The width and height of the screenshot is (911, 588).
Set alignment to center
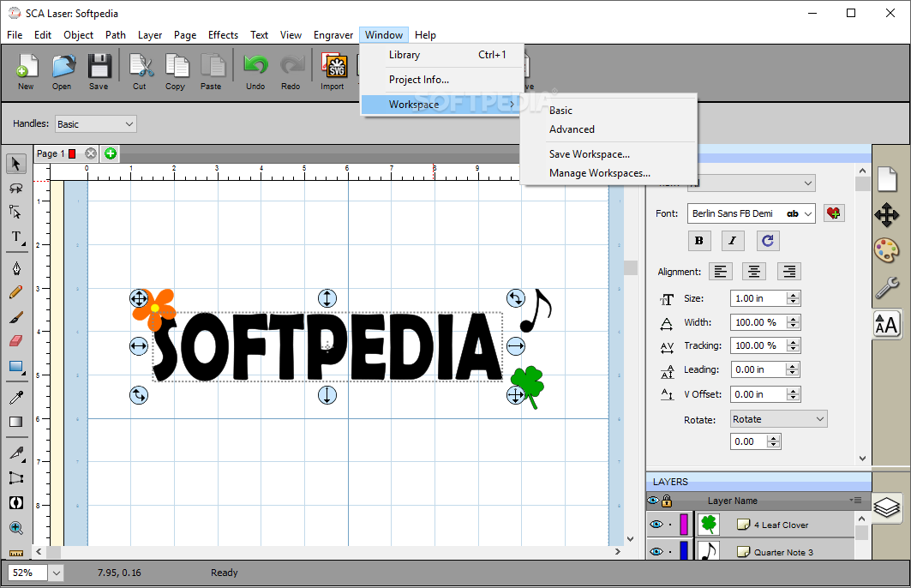[x=754, y=272]
